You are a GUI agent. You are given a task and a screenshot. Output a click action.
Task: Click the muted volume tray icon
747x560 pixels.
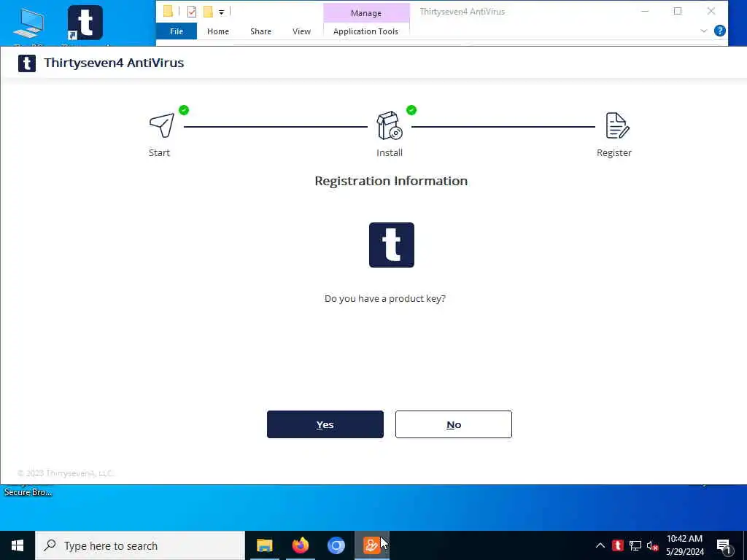coord(652,545)
